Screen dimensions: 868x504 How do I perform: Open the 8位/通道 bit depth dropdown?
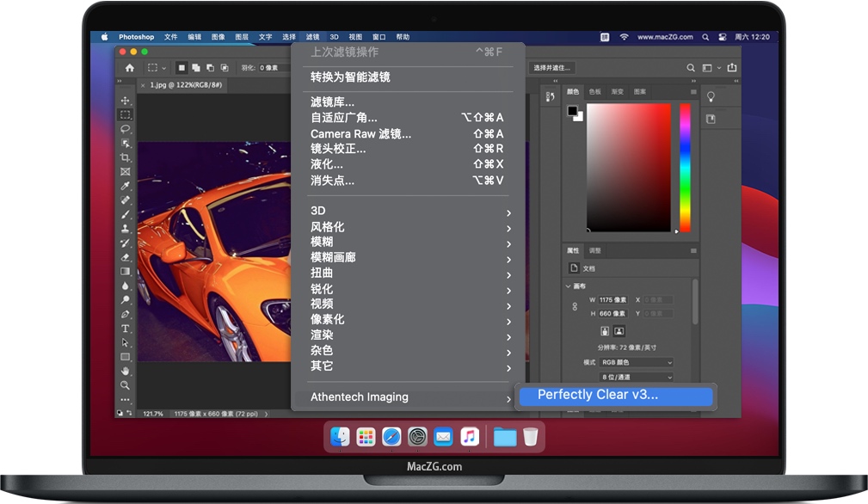coord(636,377)
